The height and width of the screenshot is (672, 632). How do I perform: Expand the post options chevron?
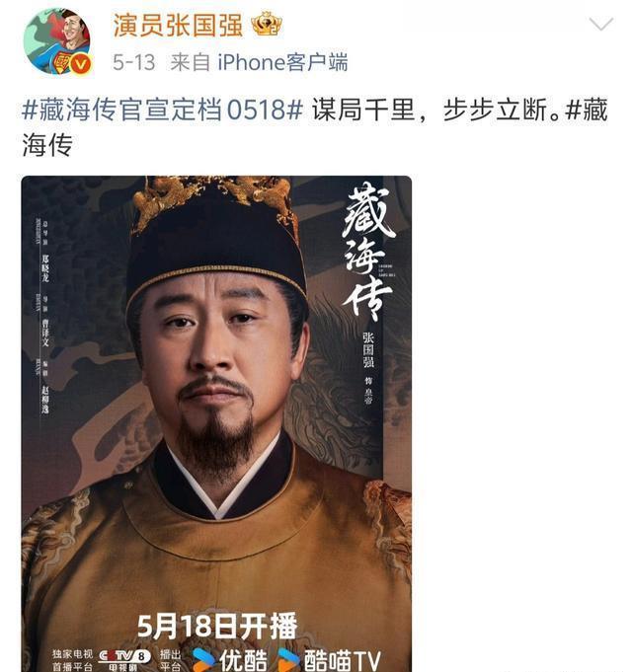(x=601, y=24)
